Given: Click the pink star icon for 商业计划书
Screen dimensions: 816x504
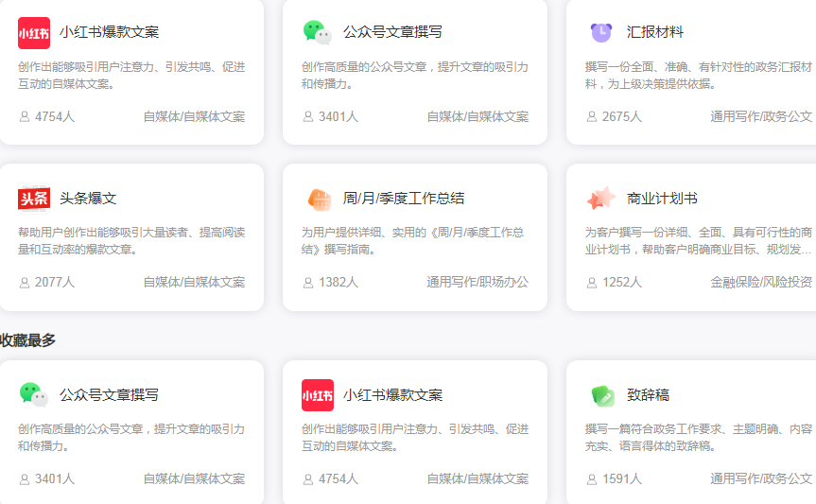Looking at the screenshot, I should coord(601,199).
